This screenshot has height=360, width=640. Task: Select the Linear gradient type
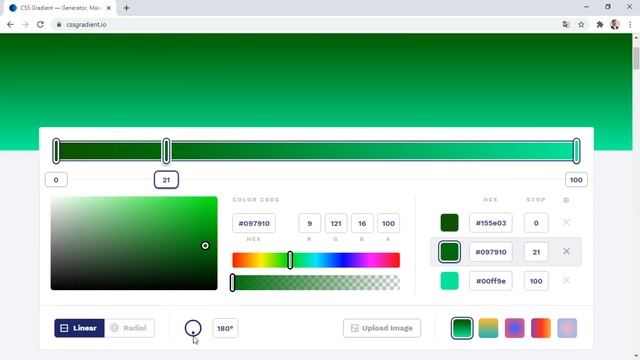pos(79,328)
